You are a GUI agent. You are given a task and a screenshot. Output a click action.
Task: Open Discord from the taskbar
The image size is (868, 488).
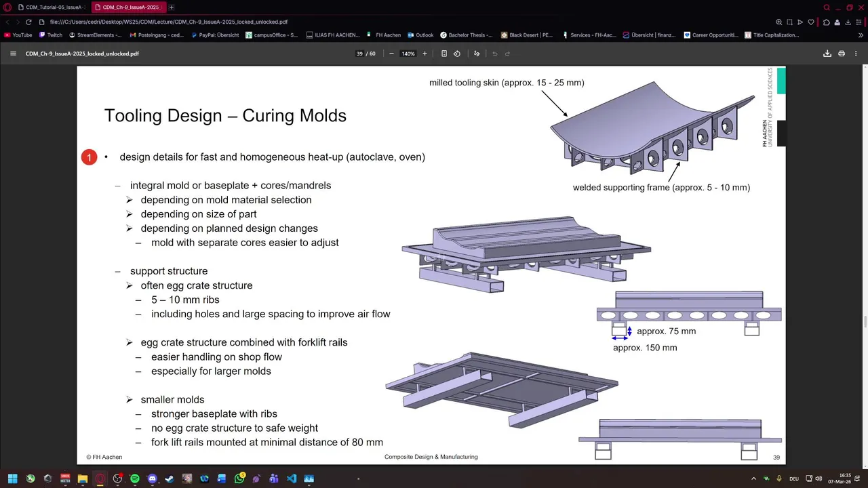coord(152,479)
